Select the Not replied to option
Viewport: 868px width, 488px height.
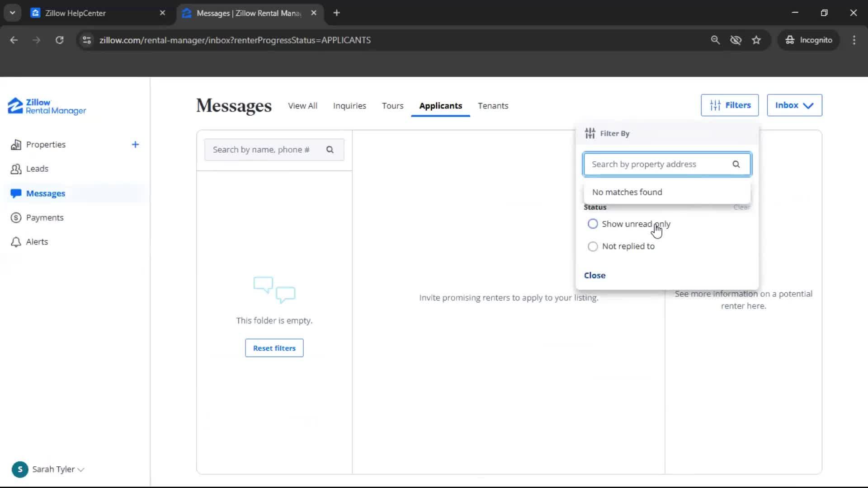[593, 246]
